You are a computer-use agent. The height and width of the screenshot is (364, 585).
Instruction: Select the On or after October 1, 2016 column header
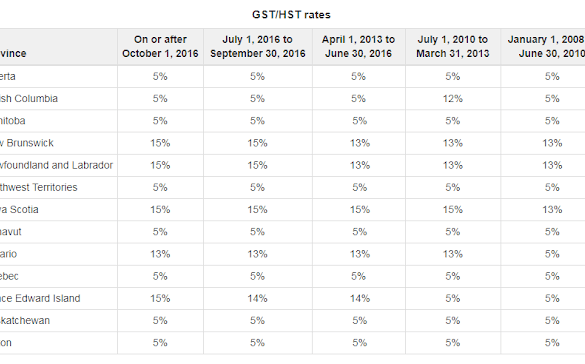point(160,47)
